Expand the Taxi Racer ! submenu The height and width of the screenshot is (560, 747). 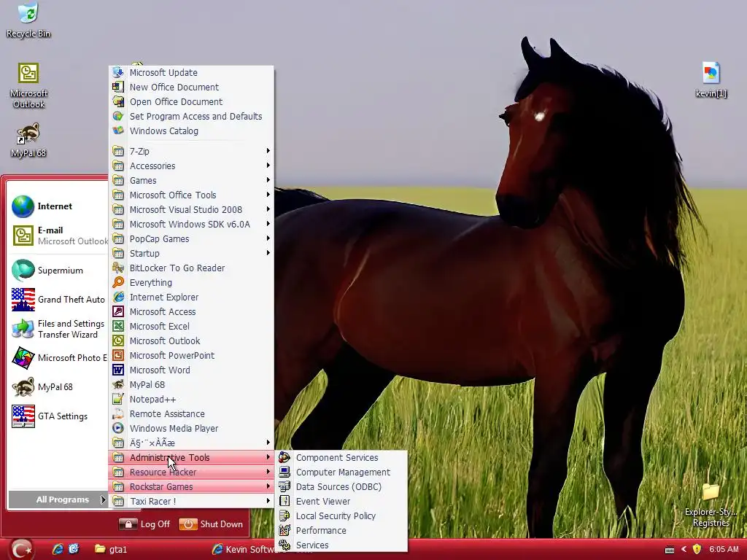(x=192, y=502)
